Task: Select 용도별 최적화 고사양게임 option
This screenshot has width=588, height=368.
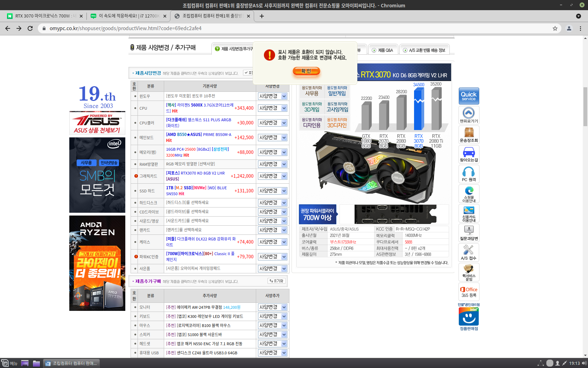Action: [x=337, y=107]
